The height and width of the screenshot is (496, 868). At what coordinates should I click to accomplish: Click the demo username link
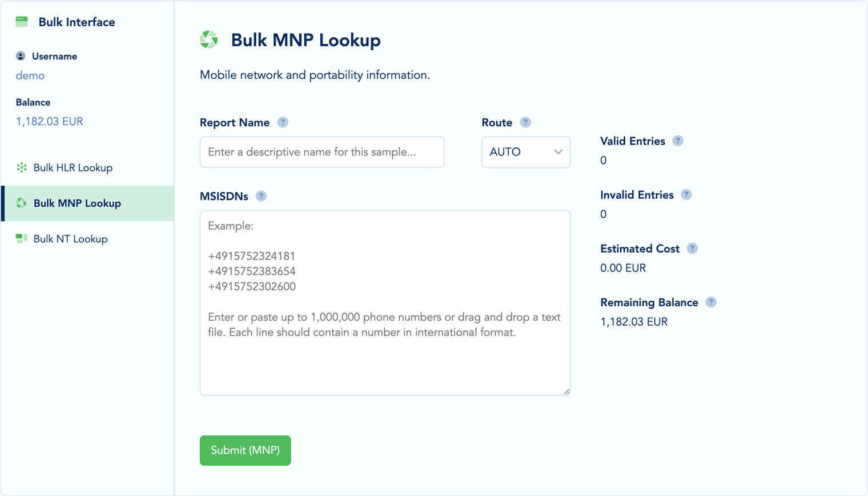point(30,75)
